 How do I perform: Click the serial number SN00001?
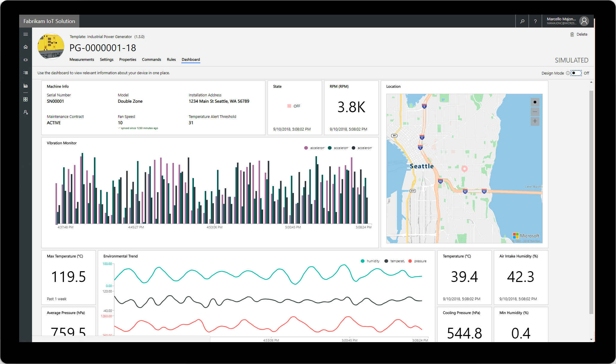click(55, 101)
